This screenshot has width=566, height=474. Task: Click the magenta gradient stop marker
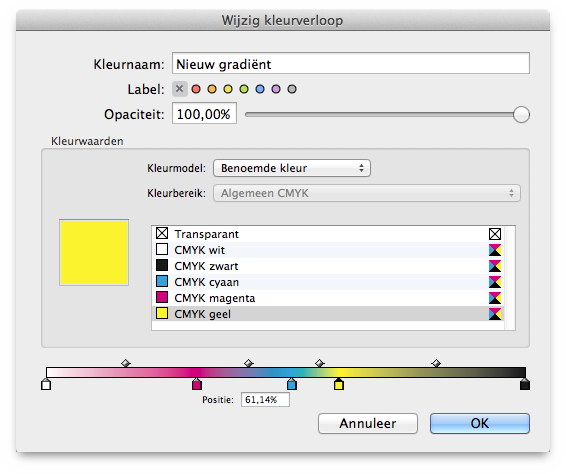pyautogui.click(x=197, y=384)
